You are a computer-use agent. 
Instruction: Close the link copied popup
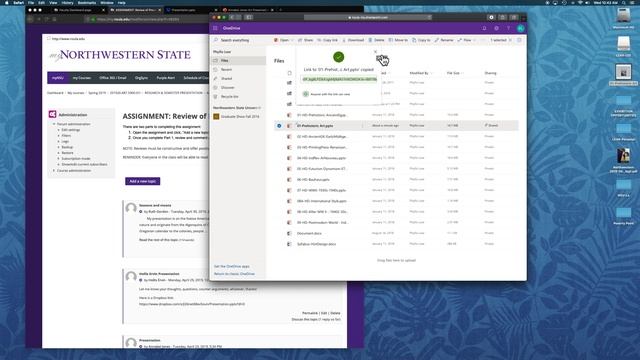pos(376,52)
